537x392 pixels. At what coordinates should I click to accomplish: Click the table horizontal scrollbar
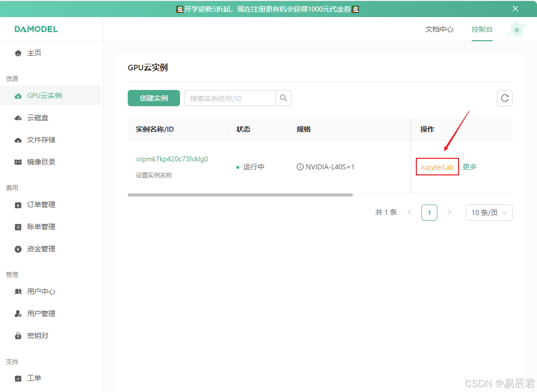(x=240, y=195)
